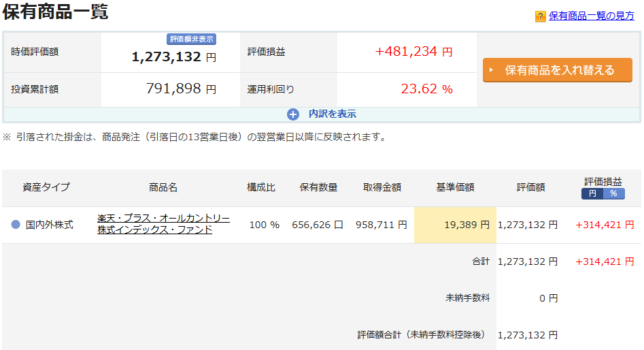
Task: Click the 基準価額 column header
Action: 455,187
